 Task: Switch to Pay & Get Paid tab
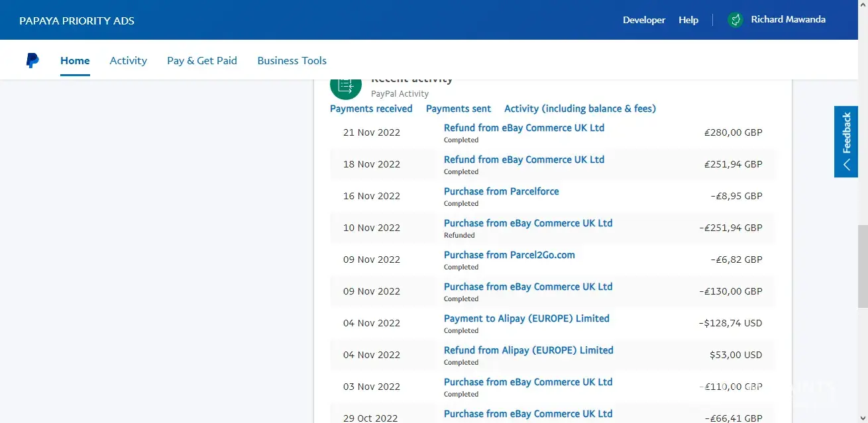click(201, 60)
